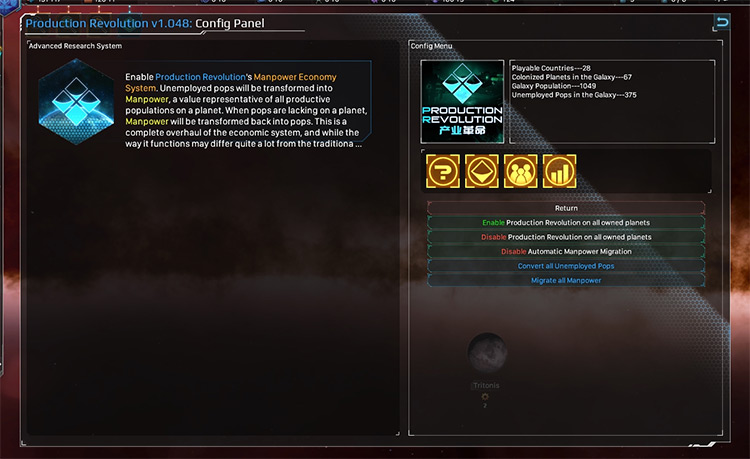Screen dimensions: 750x459
Task: Click the Return button
Action: pos(566,208)
